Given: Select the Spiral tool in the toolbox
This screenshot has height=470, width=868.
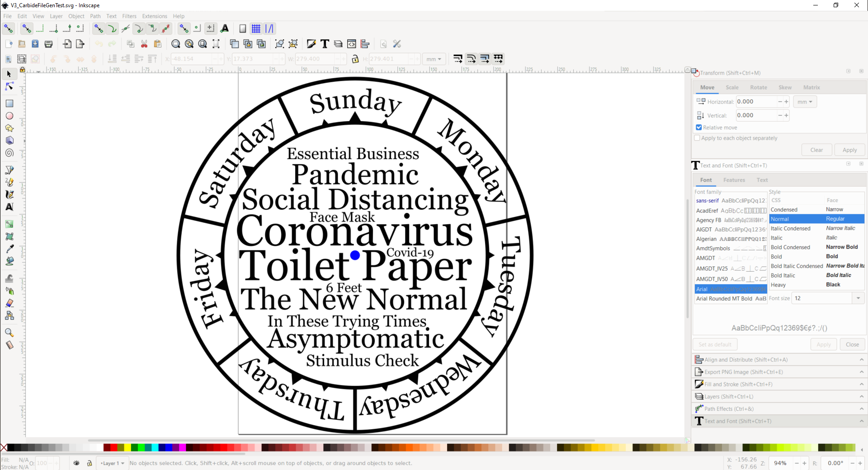Looking at the screenshot, I should click(9, 153).
